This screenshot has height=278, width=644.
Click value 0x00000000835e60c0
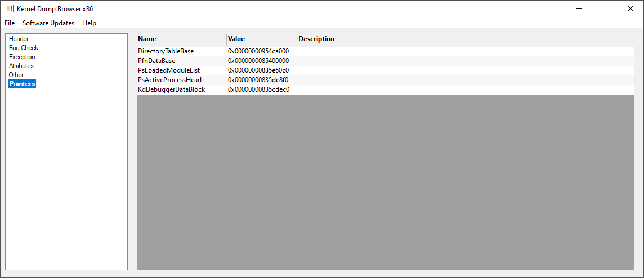click(x=259, y=70)
